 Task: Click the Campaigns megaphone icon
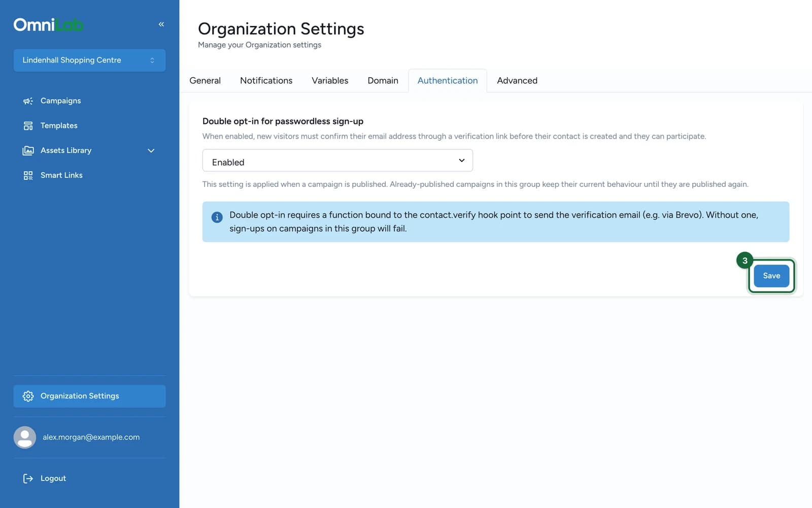(28, 101)
